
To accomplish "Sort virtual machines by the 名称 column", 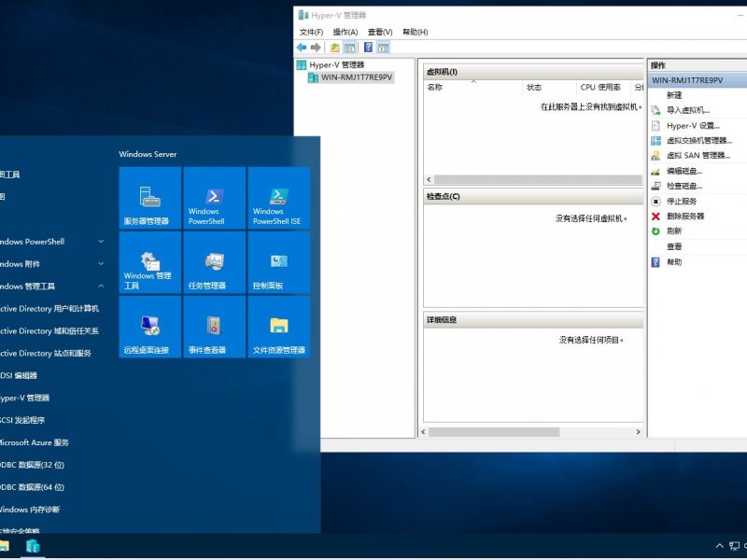I will [x=472, y=87].
